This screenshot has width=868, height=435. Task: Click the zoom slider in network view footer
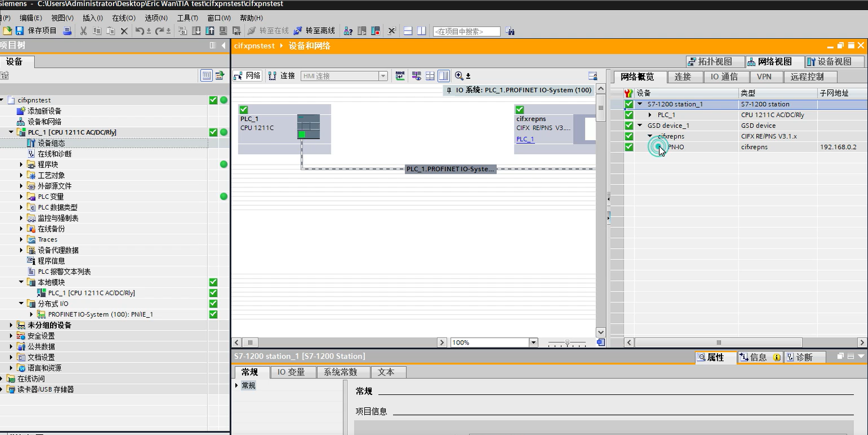coord(567,343)
